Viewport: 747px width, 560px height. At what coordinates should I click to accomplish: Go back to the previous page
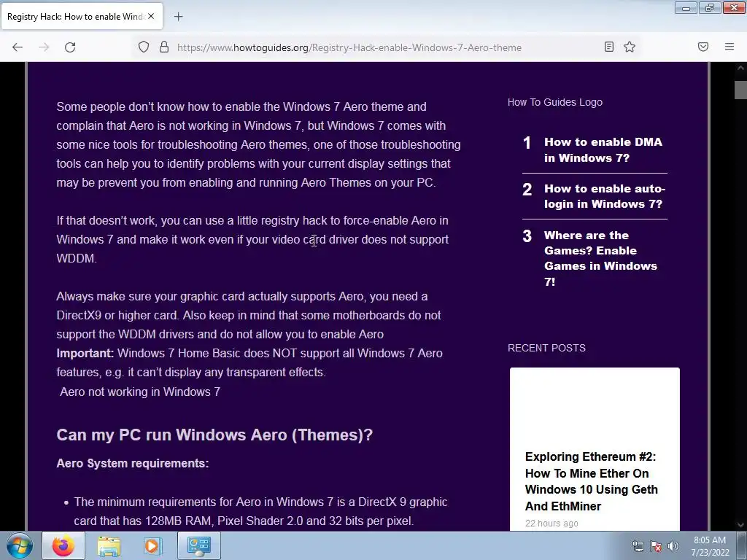(x=18, y=47)
